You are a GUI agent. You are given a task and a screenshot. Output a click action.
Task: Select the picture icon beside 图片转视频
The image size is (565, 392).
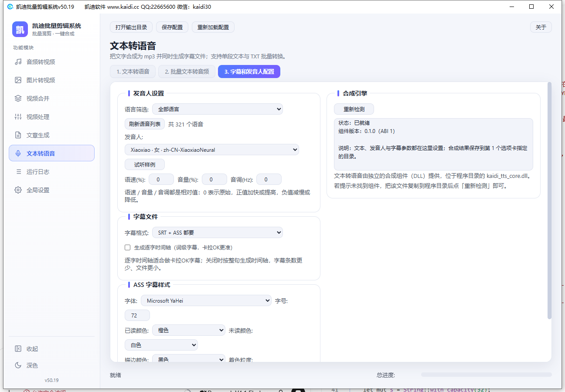click(x=18, y=80)
